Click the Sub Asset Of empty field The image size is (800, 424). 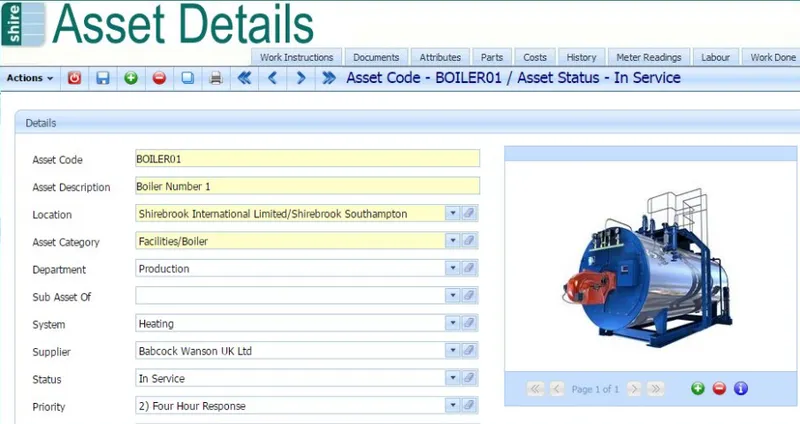point(290,295)
